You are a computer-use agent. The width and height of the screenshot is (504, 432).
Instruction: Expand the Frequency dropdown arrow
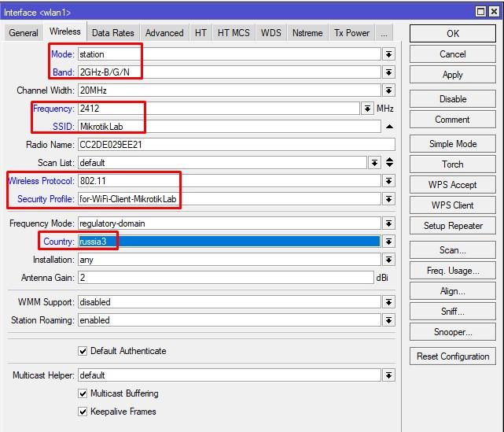click(x=367, y=109)
